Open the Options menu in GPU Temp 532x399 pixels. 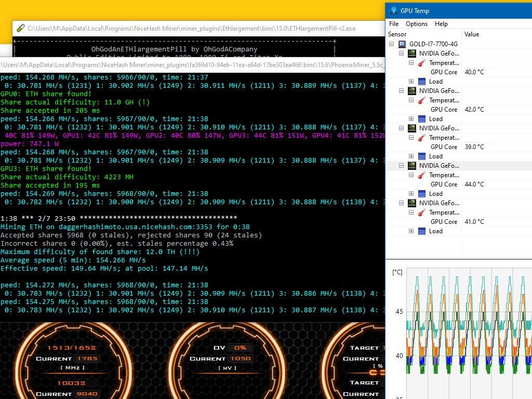coord(416,24)
